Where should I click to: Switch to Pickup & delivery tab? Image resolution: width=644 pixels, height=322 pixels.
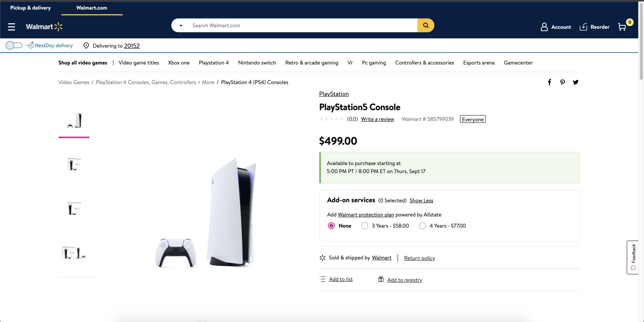(31, 8)
